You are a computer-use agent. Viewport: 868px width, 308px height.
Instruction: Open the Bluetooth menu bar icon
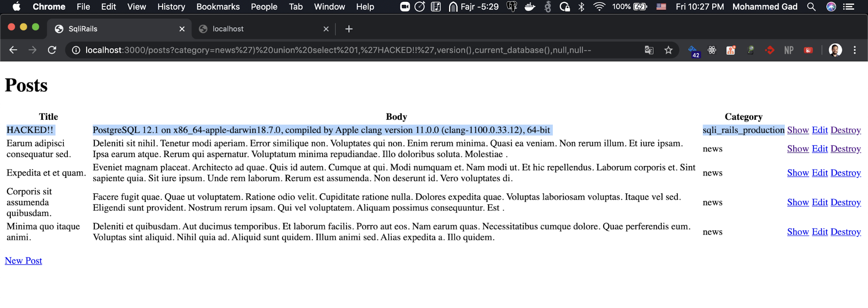coord(581,7)
